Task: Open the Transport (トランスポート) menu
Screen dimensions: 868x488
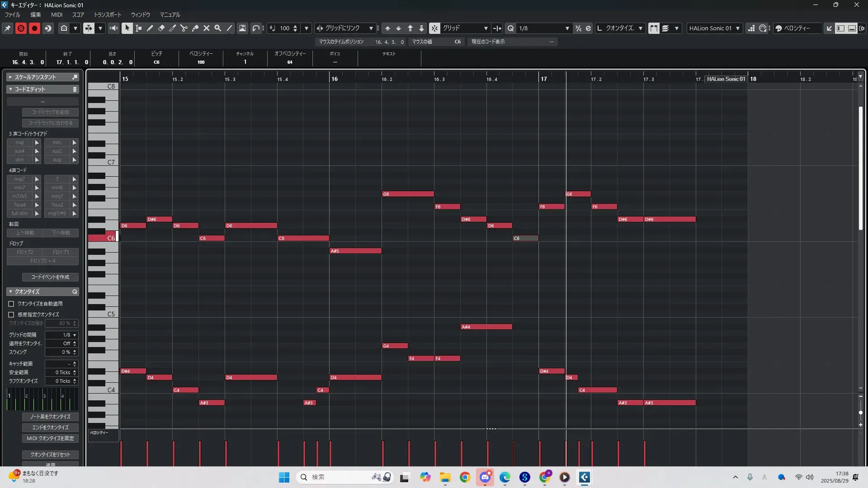Action: click(x=107, y=14)
